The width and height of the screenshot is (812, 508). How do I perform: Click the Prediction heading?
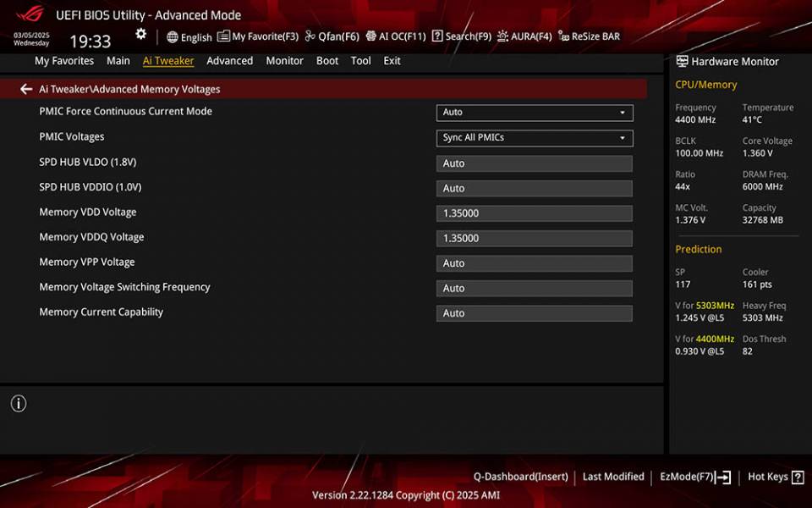pyautogui.click(x=698, y=249)
